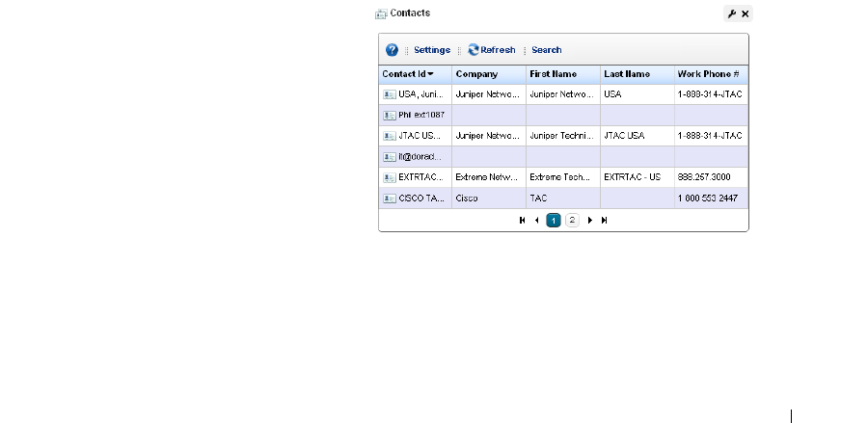Screen dimensions: 868x423
Task: Click contact card icon for Phil ext1087 row
Action: click(390, 116)
